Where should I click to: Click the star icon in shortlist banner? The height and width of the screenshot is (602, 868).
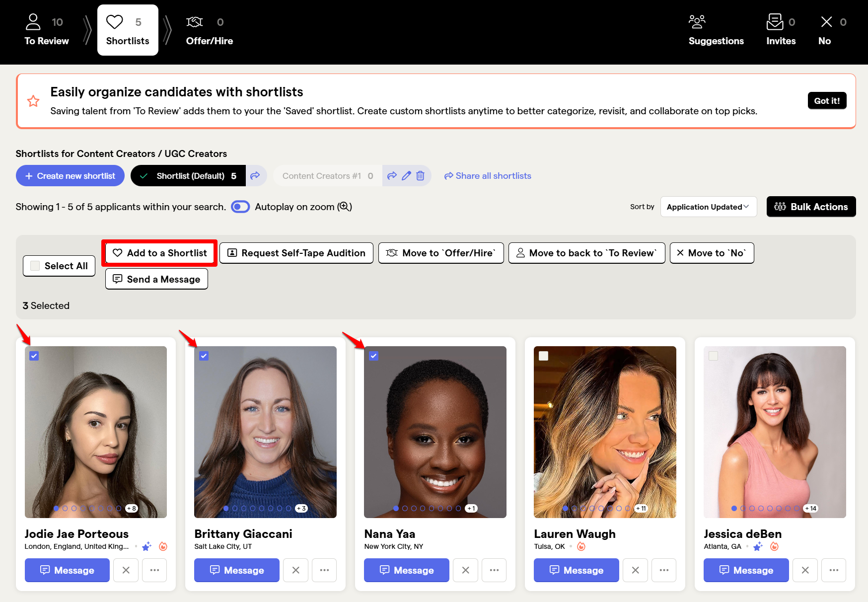point(33,101)
